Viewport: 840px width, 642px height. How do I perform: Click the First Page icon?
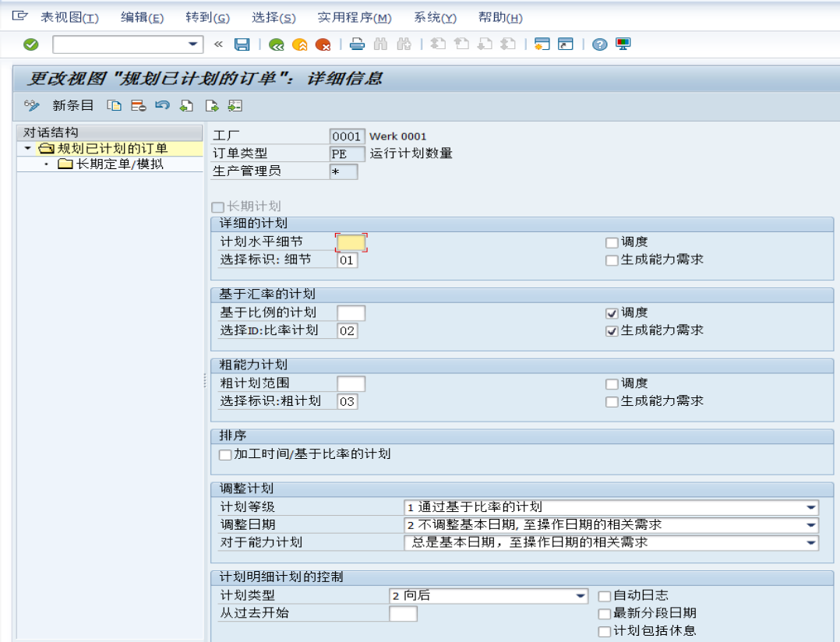click(x=438, y=44)
